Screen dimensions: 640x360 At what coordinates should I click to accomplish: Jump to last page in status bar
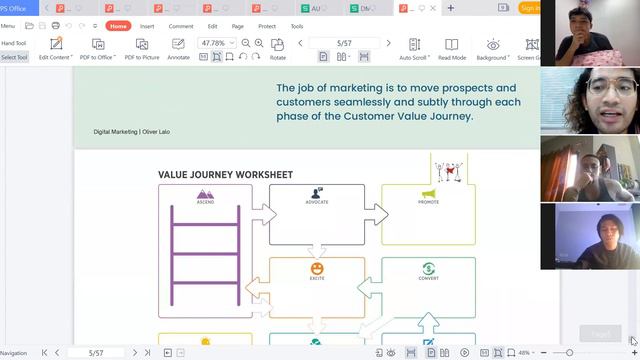147,353
